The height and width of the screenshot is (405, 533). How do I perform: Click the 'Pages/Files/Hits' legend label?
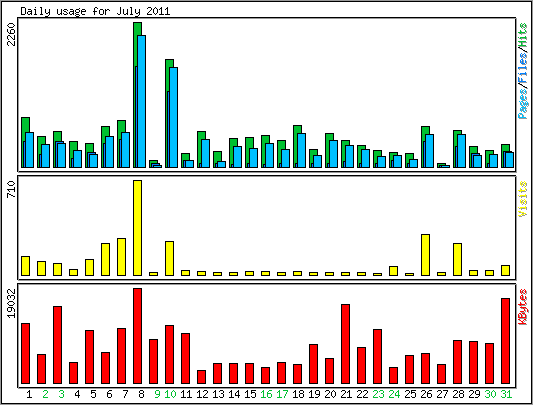click(522, 71)
